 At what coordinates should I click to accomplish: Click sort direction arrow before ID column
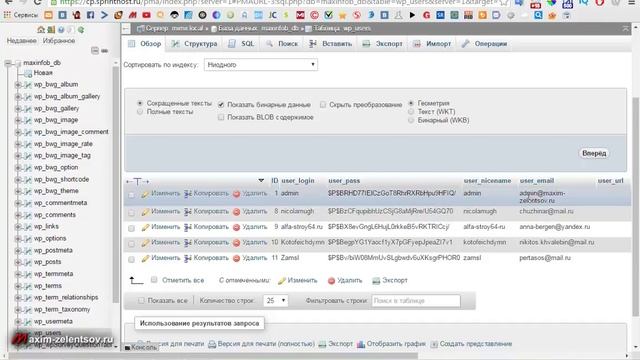(261, 180)
